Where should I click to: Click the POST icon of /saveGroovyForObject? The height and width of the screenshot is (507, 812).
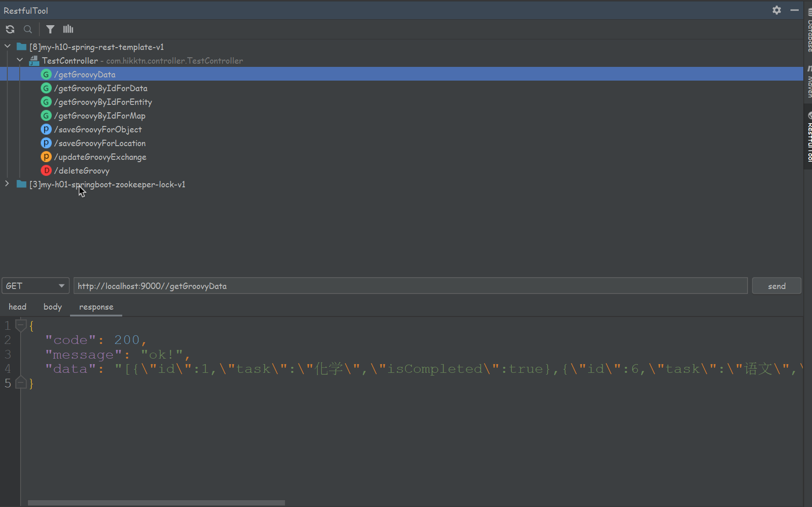(x=46, y=129)
